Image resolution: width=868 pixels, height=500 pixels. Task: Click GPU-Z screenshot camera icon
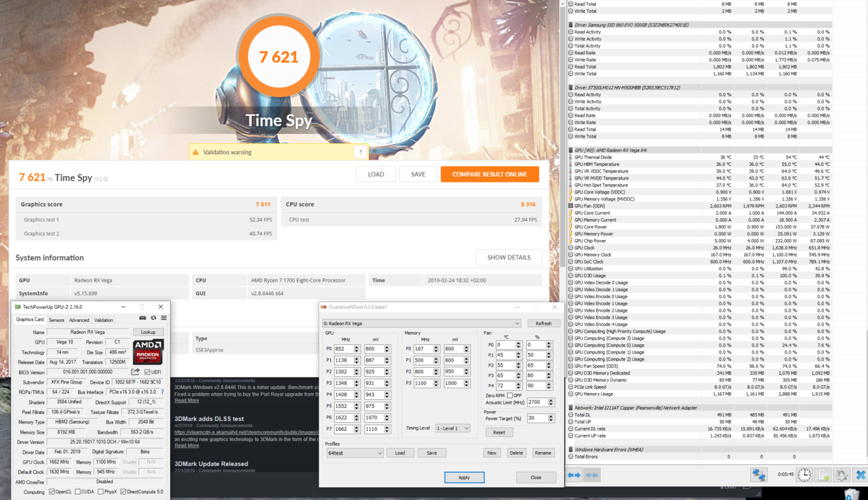(x=142, y=318)
